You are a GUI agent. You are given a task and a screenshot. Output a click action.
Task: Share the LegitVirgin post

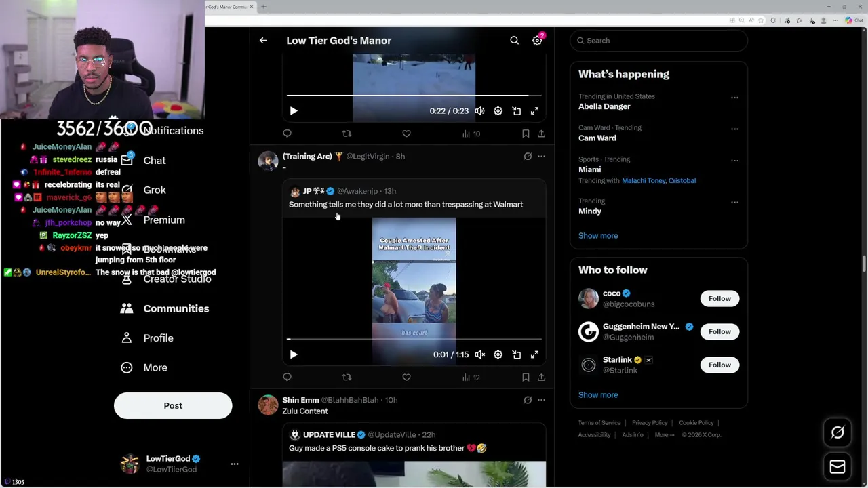[x=541, y=378]
